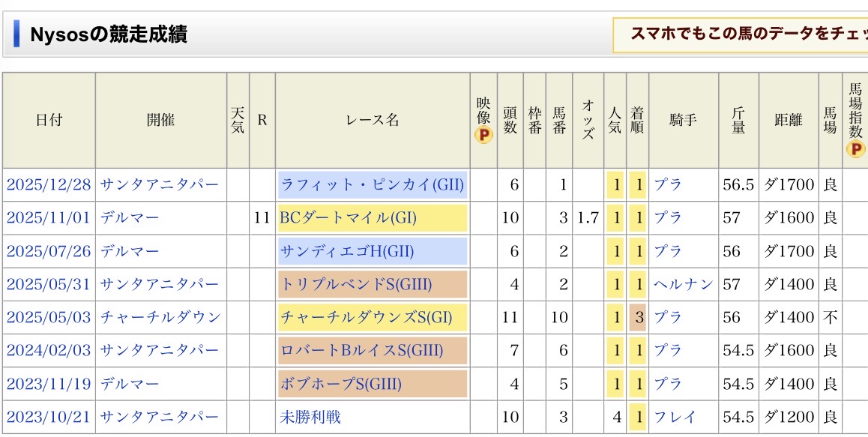This screenshot has height=437, width=868.
Task: Click the premium P icon under 馬場指数
Action: [x=855, y=148]
